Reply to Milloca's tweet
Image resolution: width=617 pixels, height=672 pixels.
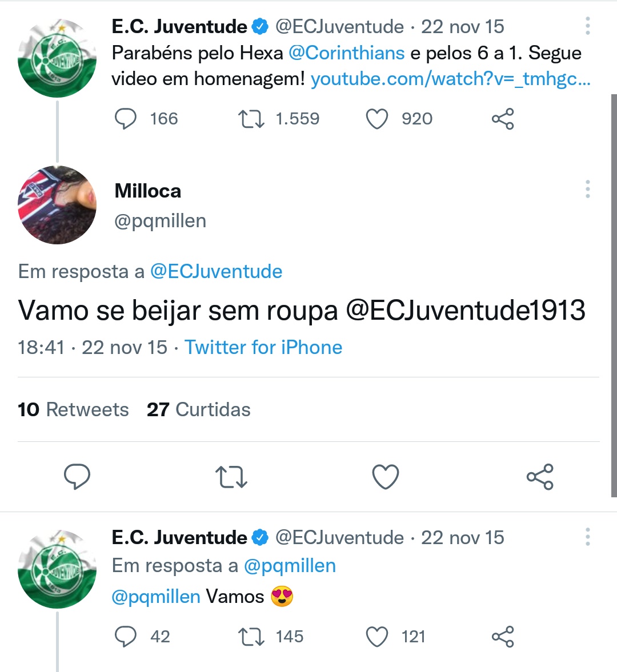pos(77,477)
